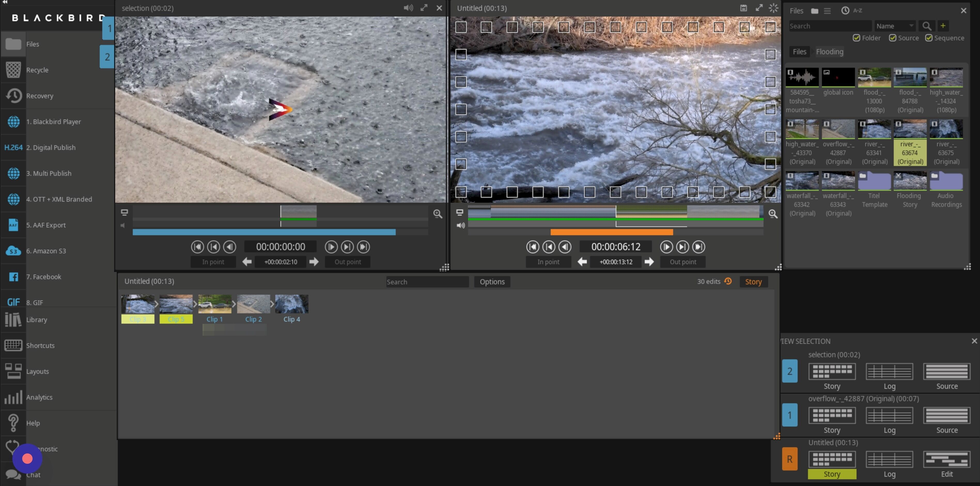The height and width of the screenshot is (486, 980).
Task: Choose Story view for Untitled (00:13)
Action: [x=832, y=464]
